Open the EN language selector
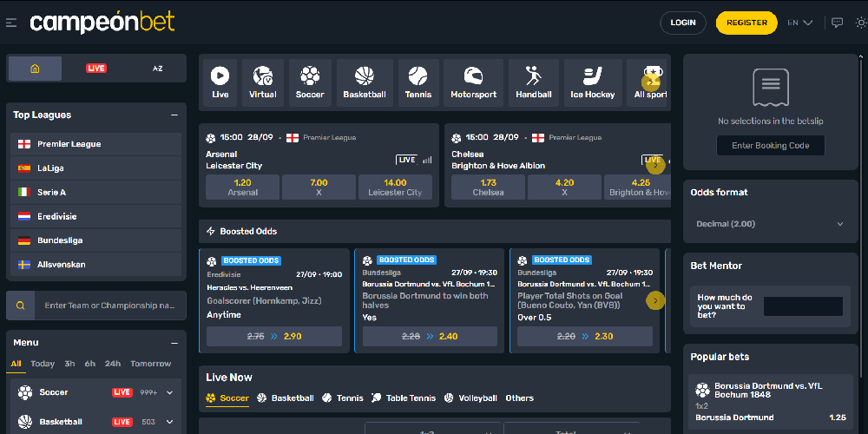868x434 pixels. click(799, 23)
